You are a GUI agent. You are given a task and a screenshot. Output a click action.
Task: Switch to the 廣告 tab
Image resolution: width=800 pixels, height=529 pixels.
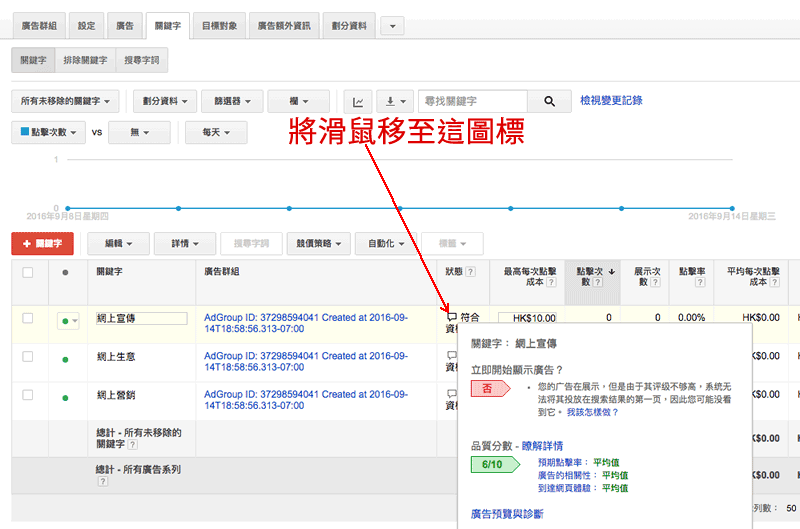pyautogui.click(x=124, y=26)
